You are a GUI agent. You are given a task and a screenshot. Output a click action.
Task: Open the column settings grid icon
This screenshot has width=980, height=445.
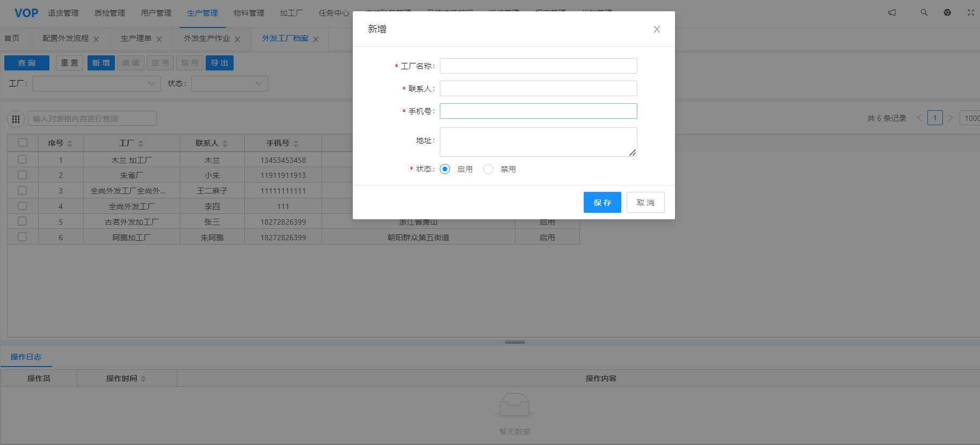tap(16, 119)
